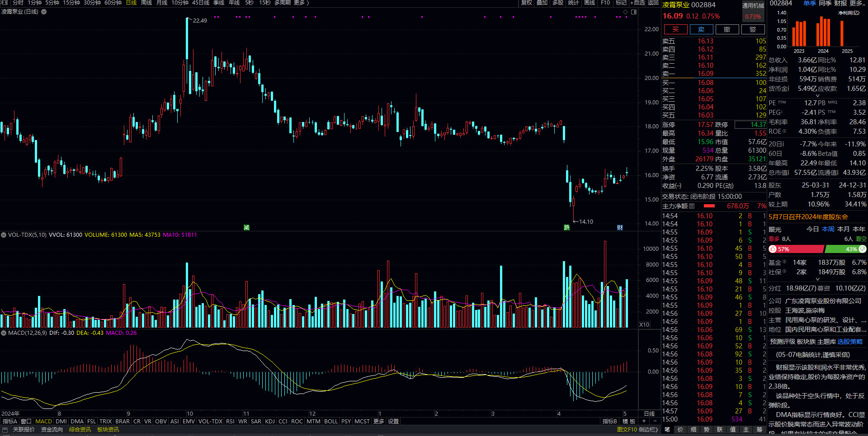Viewport: 868px width, 436px height.
Task: Click the 日线 label at the timeline's right end
Action: 649,414
